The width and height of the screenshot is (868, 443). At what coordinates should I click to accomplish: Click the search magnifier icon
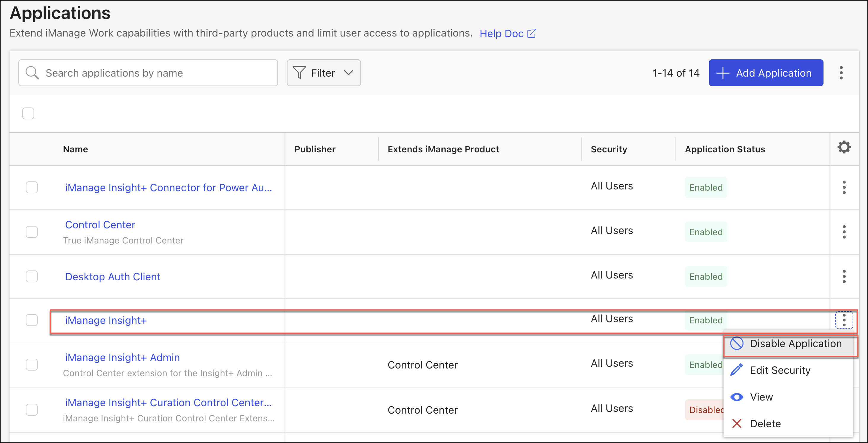pyautogui.click(x=32, y=72)
